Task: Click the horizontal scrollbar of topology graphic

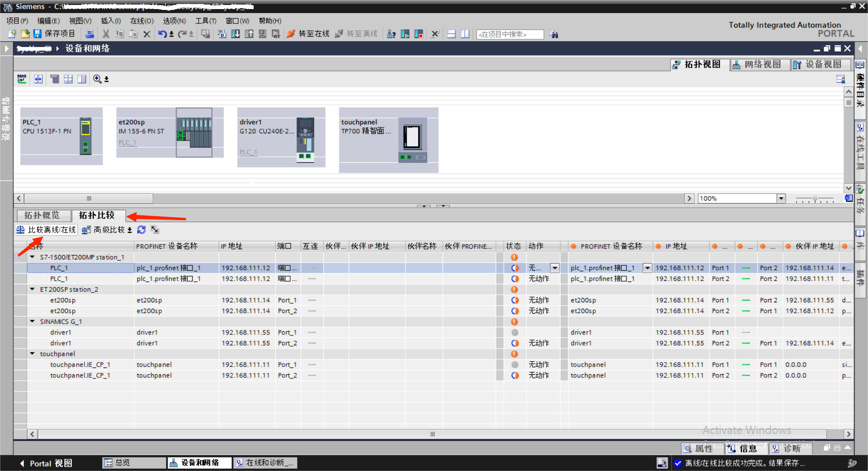Action: [x=89, y=198]
